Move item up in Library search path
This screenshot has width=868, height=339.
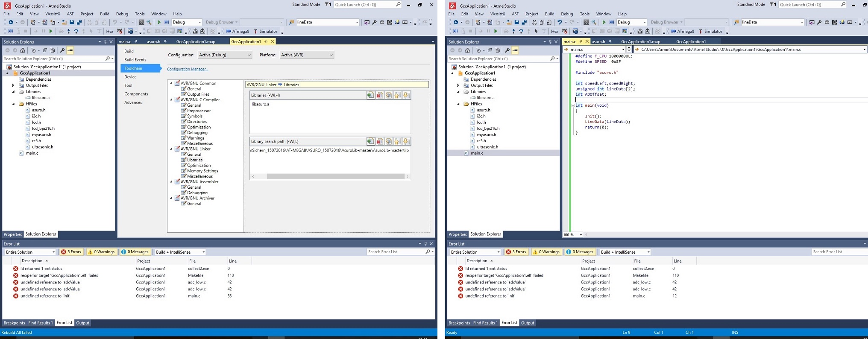[x=397, y=141]
